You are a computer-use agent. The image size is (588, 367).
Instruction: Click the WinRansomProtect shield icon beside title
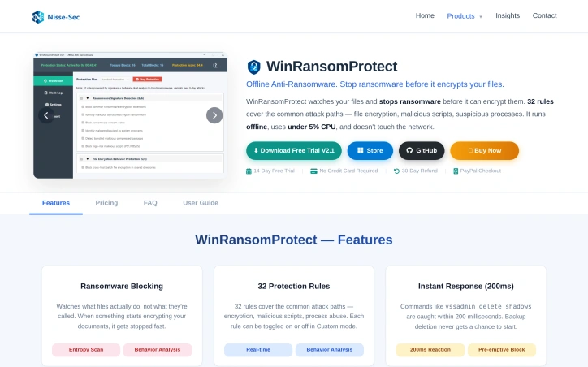(x=254, y=67)
